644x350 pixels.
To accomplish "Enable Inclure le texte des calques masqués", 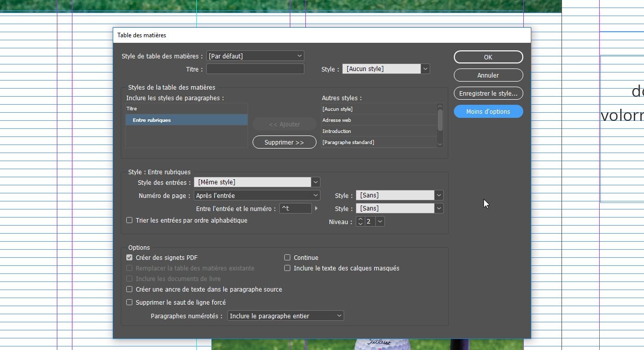I will click(x=287, y=268).
